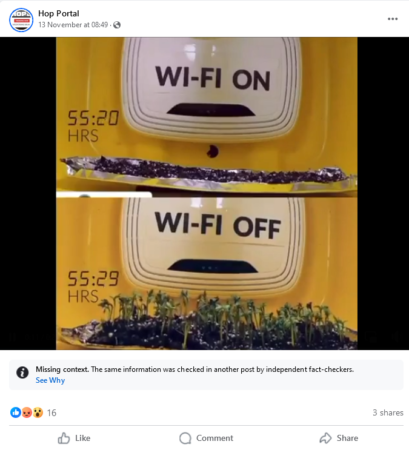Open the three-dot post options menu

point(392,19)
